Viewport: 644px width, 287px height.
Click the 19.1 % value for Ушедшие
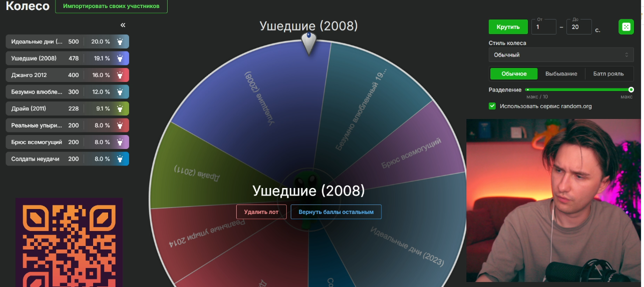coord(102,58)
